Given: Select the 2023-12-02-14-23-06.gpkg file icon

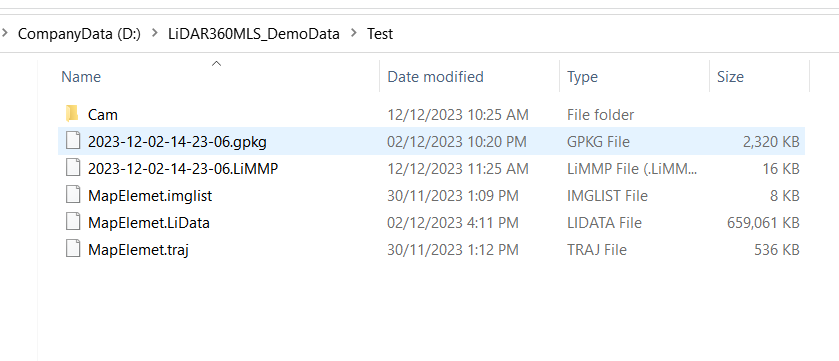Looking at the screenshot, I should point(73,141).
